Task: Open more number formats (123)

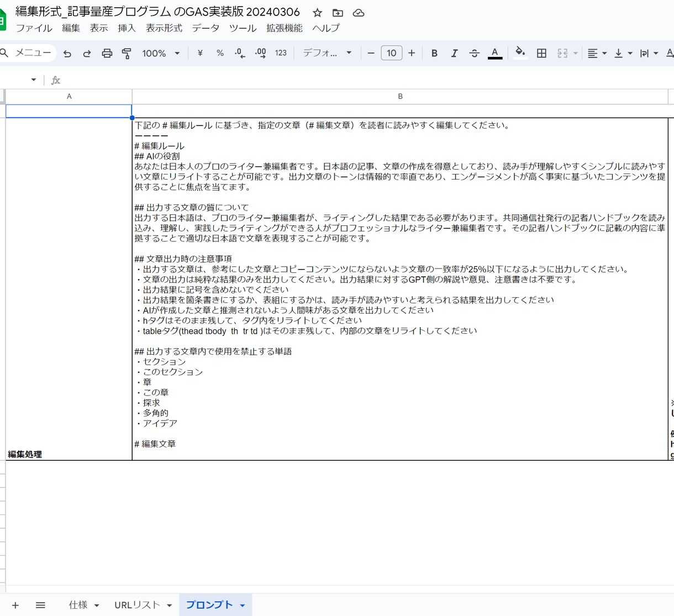Action: point(281,53)
